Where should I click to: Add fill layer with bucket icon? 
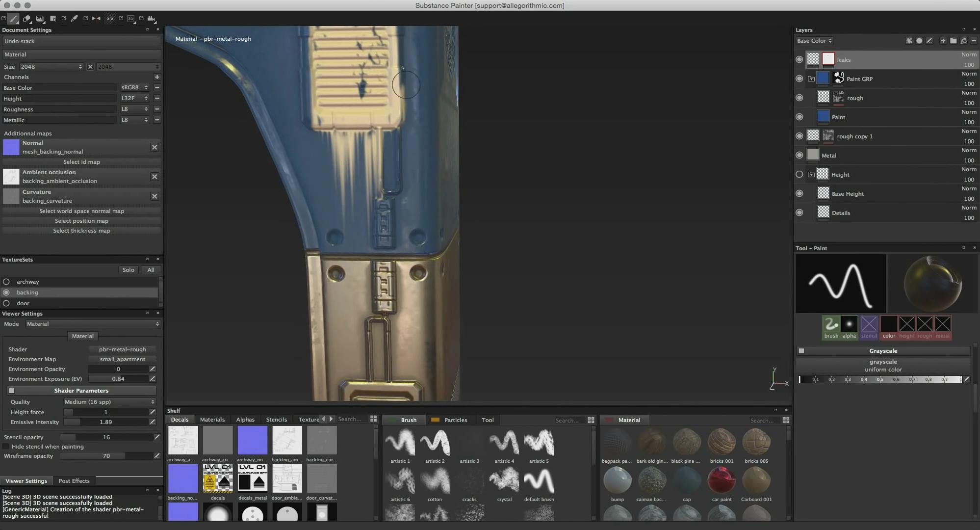pyautogui.click(x=964, y=41)
